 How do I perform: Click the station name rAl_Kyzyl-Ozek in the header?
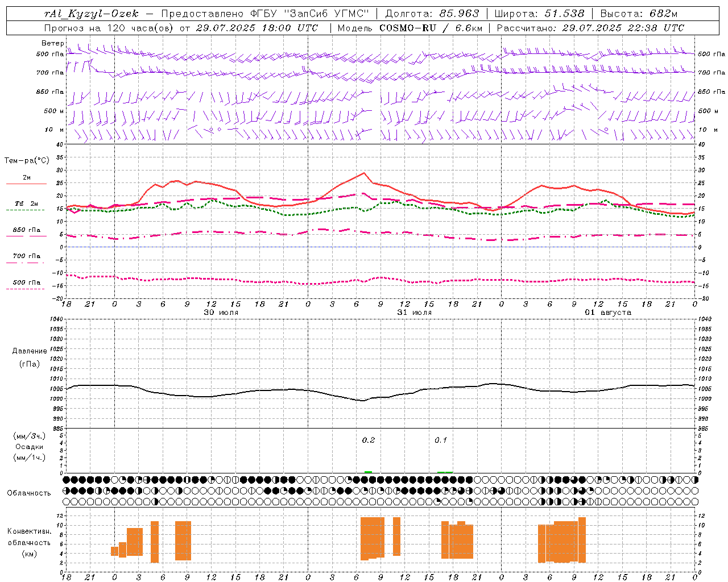tap(91, 14)
